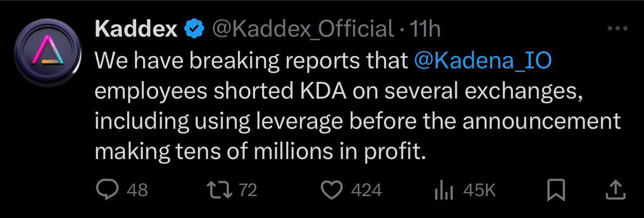Repost the tweet using the retweet icon
644x218 pixels.
pos(219,190)
